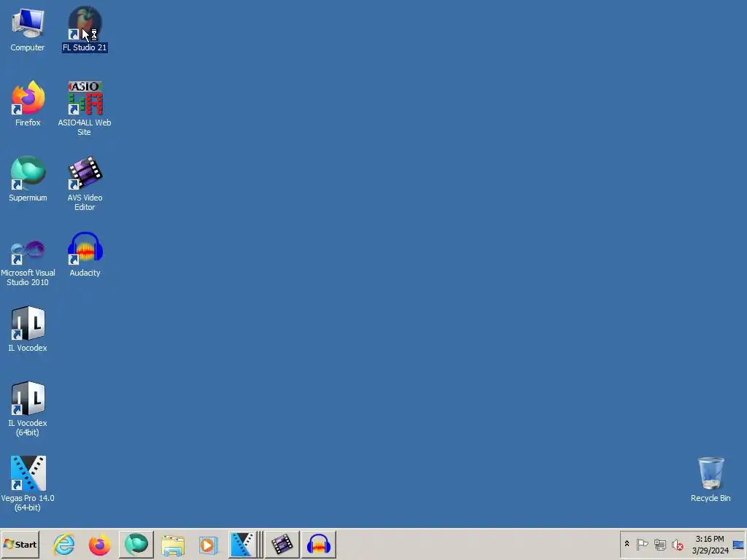Select the IL Vocodex shortcut
Image resolution: width=747 pixels, height=560 pixels.
(28, 330)
